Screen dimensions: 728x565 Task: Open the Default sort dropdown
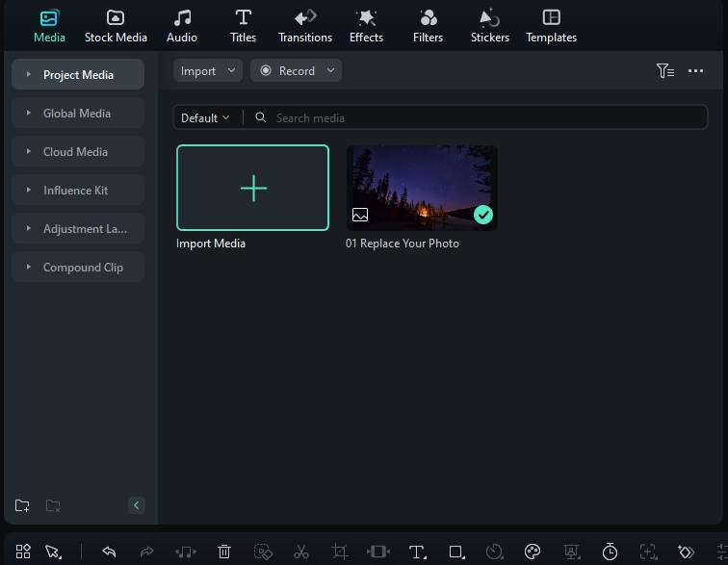[x=205, y=118]
